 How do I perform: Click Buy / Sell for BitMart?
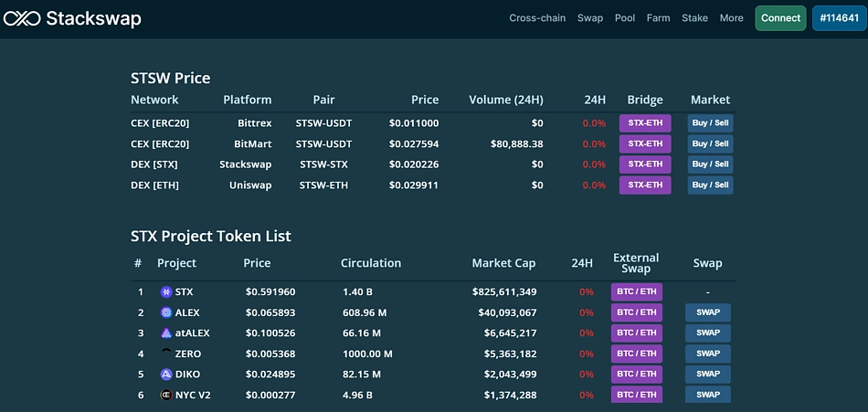point(710,144)
